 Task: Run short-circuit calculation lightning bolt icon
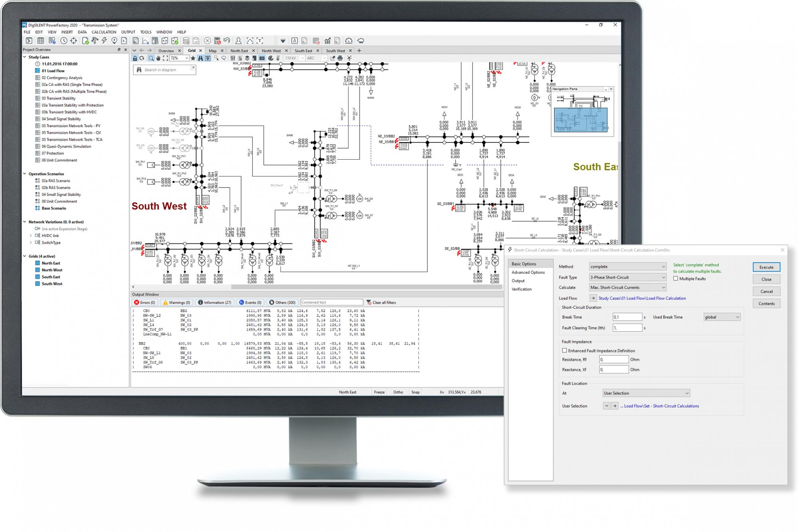click(x=105, y=41)
